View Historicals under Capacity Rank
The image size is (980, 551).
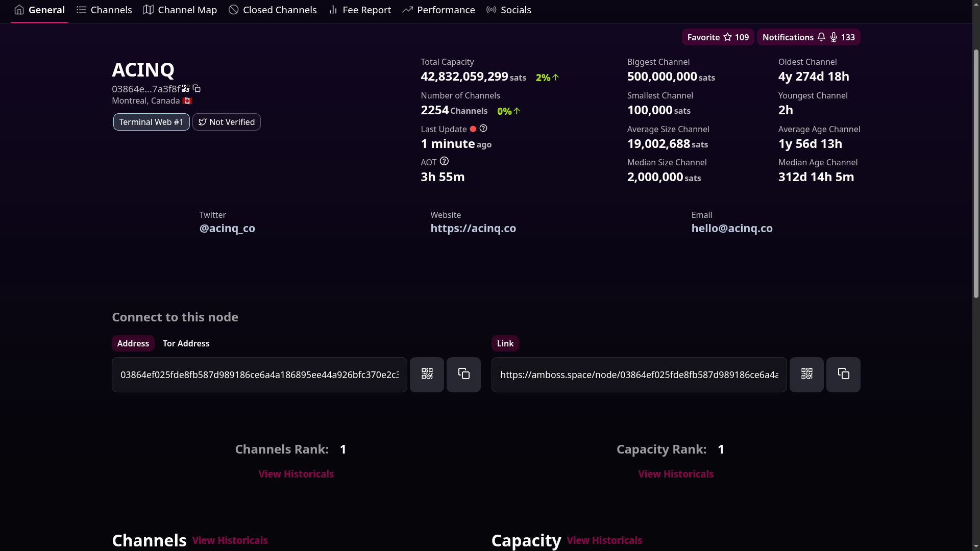(676, 474)
